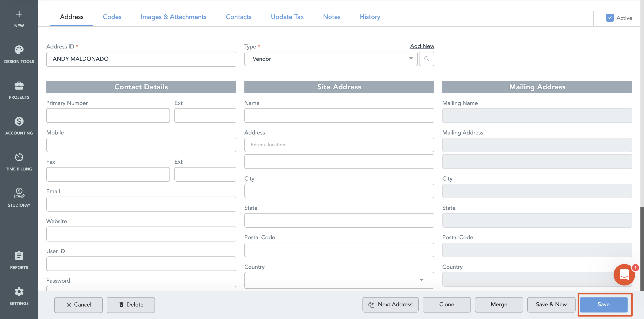Click the Next Address button
644x319 pixels.
click(390, 304)
